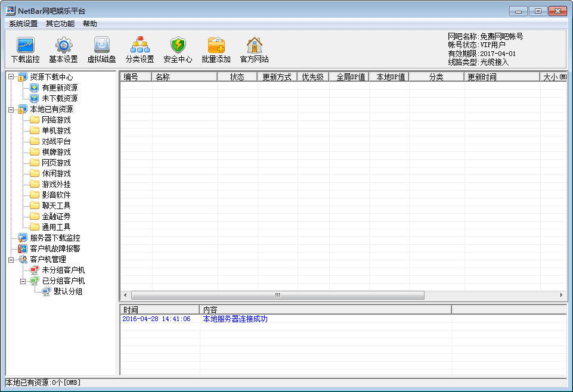This screenshot has width=573, height=392.
Task: Open the 虚拟磁盘 virtual disk tool
Action: [x=101, y=50]
